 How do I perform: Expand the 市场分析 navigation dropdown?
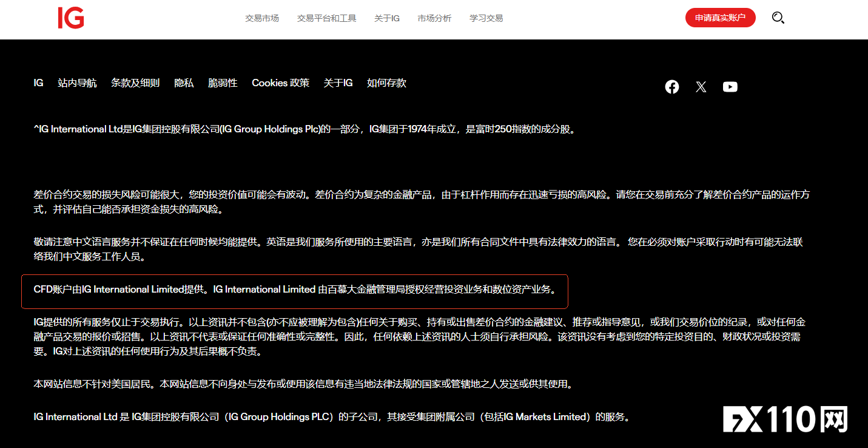(x=434, y=18)
